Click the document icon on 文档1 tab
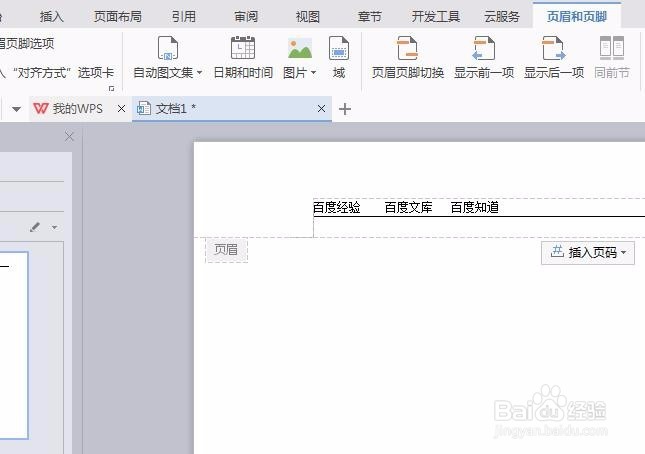The image size is (645, 454). 144,109
